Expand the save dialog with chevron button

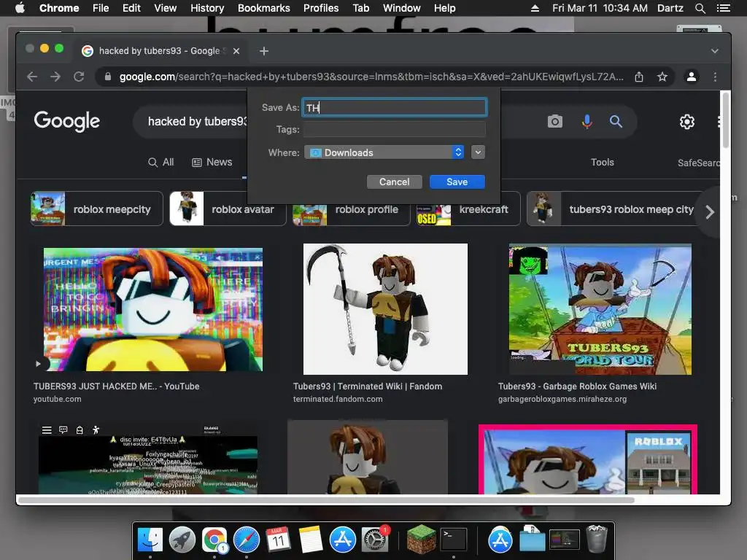point(478,152)
